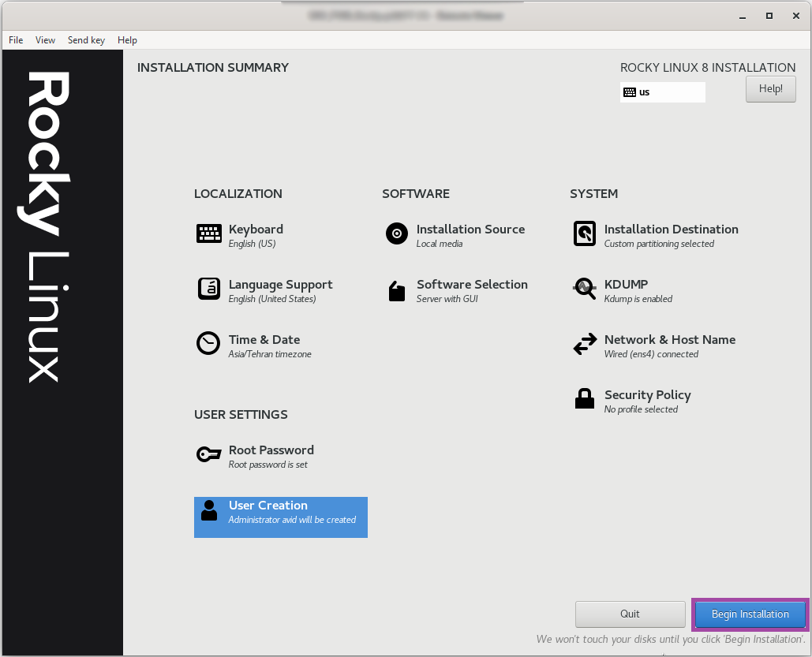The image size is (812, 657).
Task: Minimize the installer viewer window
Action: click(743, 16)
